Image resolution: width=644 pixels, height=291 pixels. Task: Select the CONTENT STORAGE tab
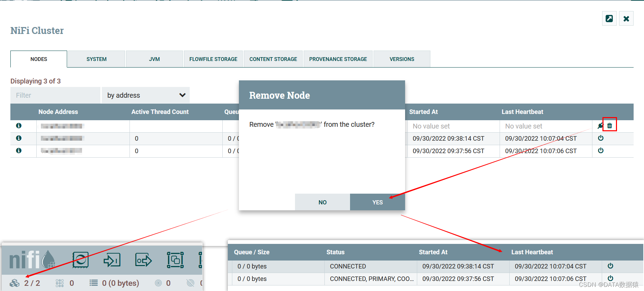(273, 59)
